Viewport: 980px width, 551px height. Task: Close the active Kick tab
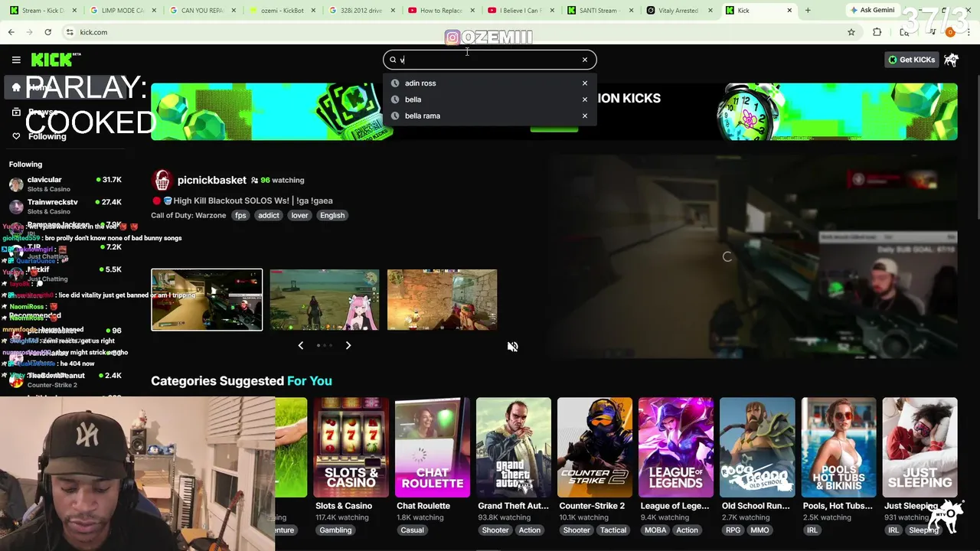point(788,11)
